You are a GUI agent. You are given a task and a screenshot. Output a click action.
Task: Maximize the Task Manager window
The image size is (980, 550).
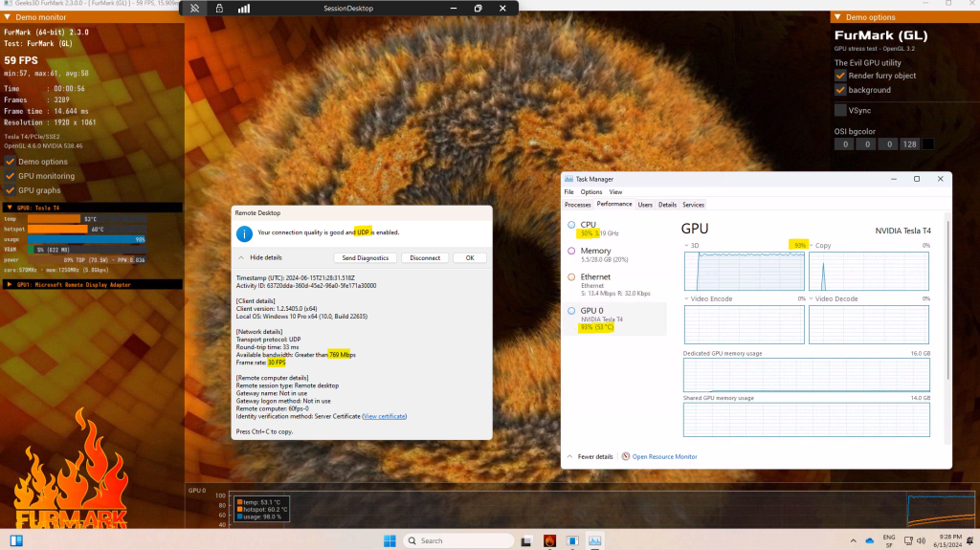pyautogui.click(x=917, y=179)
